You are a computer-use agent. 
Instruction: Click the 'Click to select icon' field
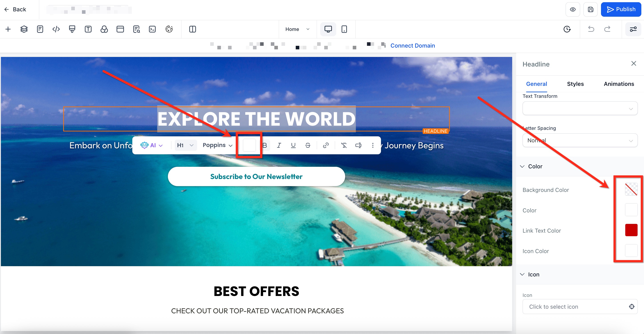pyautogui.click(x=575, y=307)
